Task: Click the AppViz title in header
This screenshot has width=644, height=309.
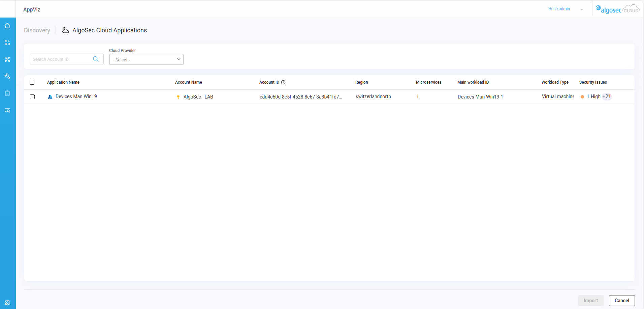Action: click(32, 9)
